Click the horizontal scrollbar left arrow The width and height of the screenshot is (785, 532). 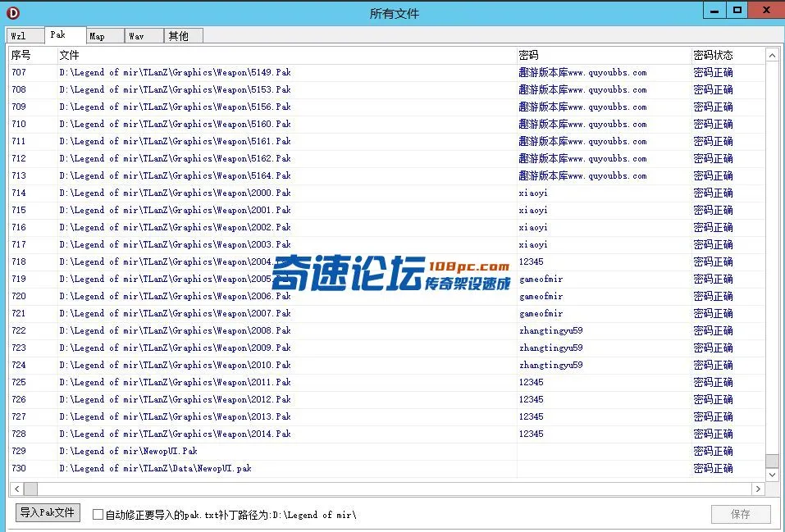[17, 489]
